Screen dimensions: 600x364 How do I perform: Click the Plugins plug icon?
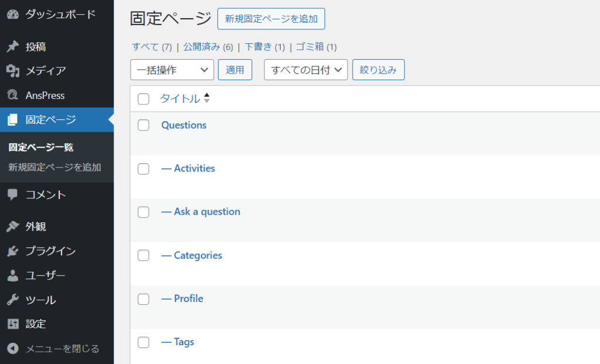click(12, 251)
